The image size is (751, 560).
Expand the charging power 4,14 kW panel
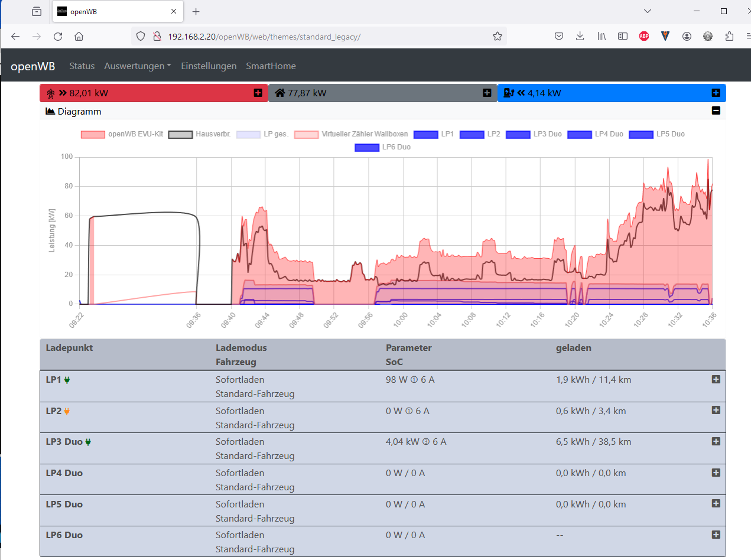coord(716,93)
